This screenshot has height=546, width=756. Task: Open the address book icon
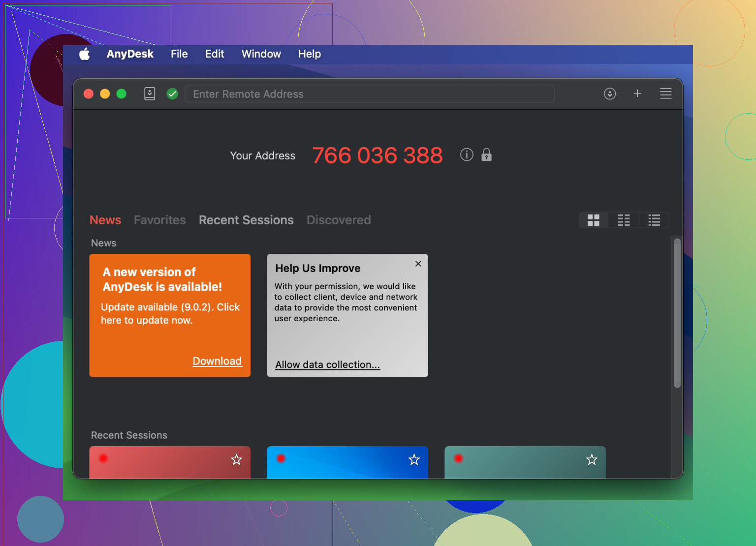[150, 93]
